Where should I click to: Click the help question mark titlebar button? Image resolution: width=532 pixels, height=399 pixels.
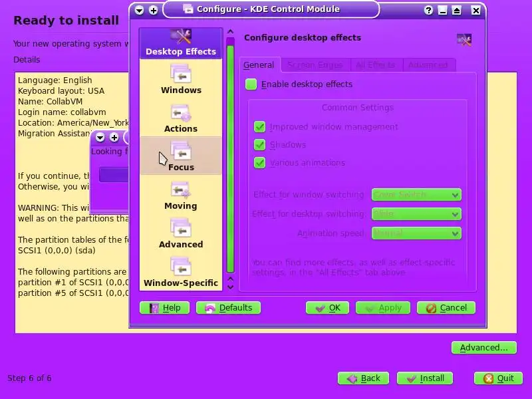click(x=428, y=11)
